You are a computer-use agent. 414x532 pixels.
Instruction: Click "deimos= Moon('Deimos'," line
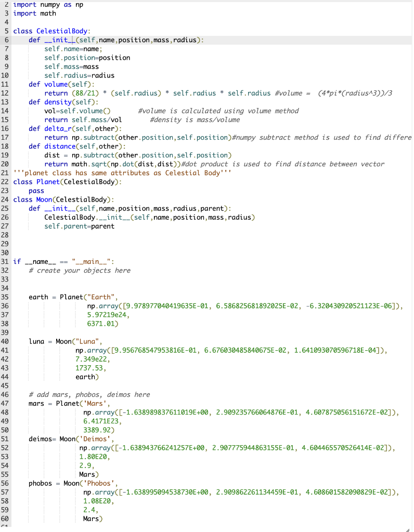(71, 439)
